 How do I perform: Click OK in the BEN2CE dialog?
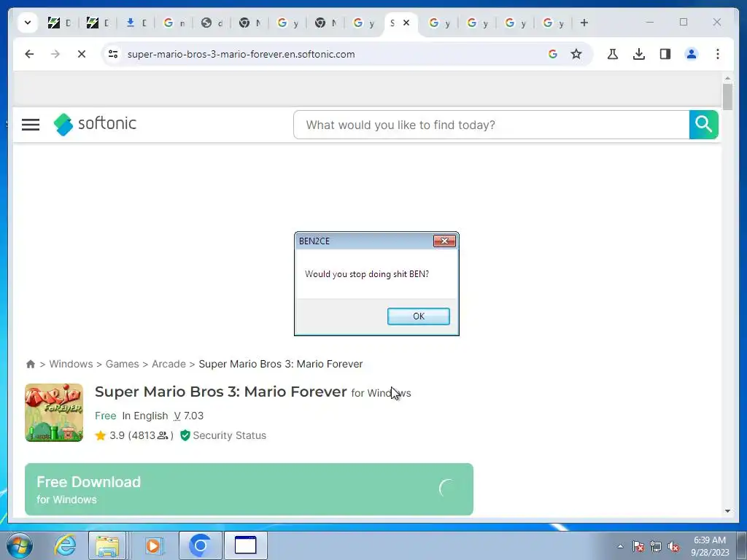[x=418, y=316]
